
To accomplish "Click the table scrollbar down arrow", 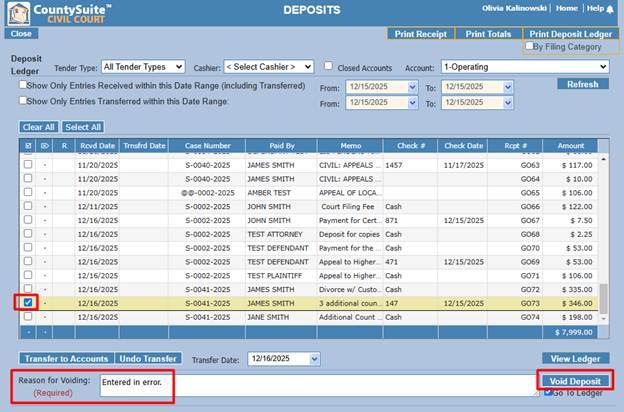I will tap(603, 318).
